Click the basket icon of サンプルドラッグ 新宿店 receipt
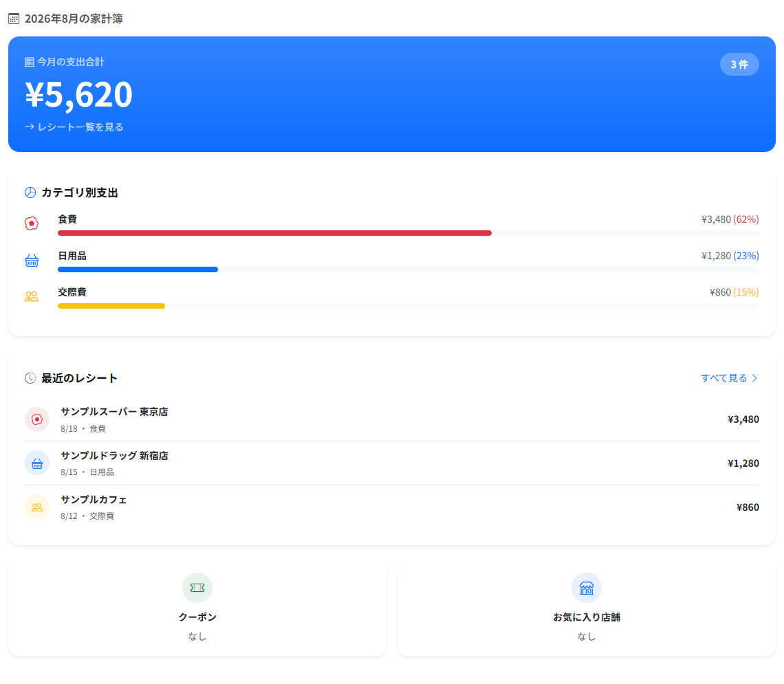The width and height of the screenshot is (784, 684). [37, 463]
